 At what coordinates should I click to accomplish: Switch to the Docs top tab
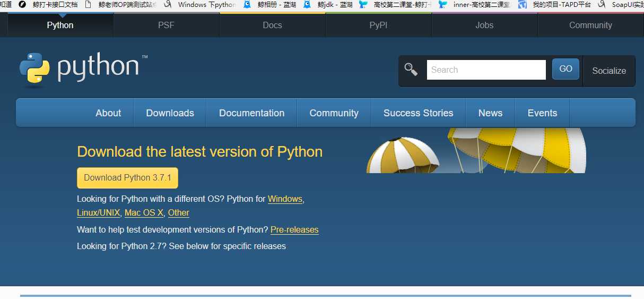coord(272,25)
